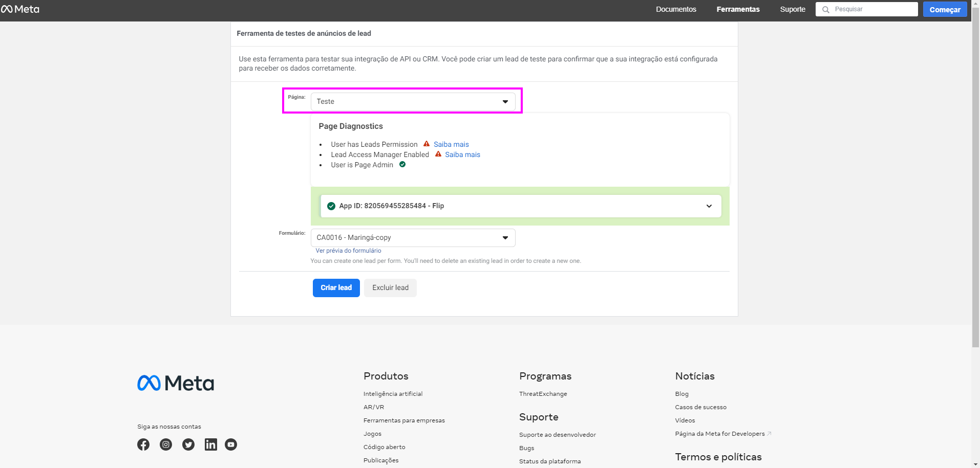Screen dimensions: 980x468
Task: Click the Termos e políticas heading
Action: (x=718, y=457)
